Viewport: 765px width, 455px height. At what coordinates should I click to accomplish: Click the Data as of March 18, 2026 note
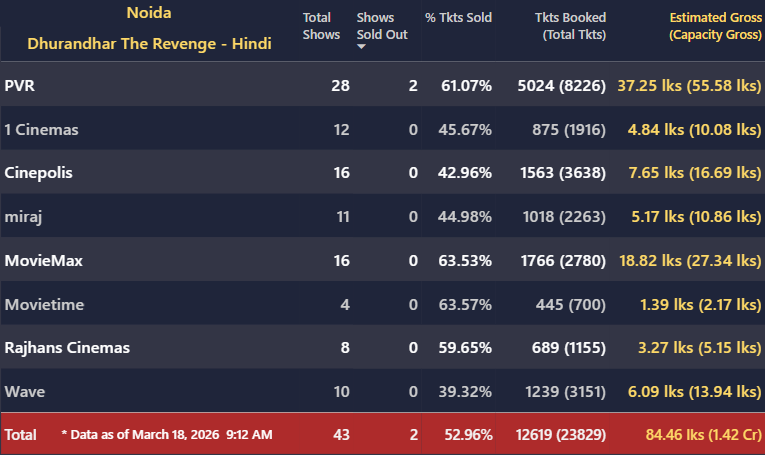coord(167,435)
